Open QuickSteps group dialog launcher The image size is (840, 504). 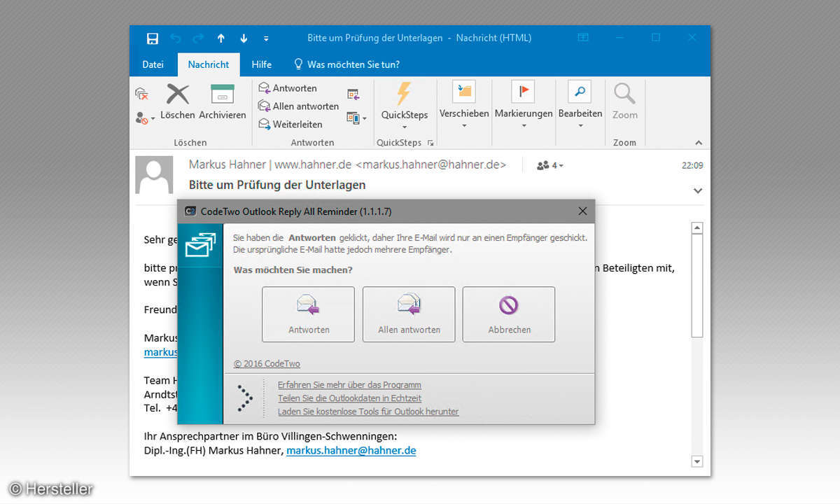(x=430, y=143)
